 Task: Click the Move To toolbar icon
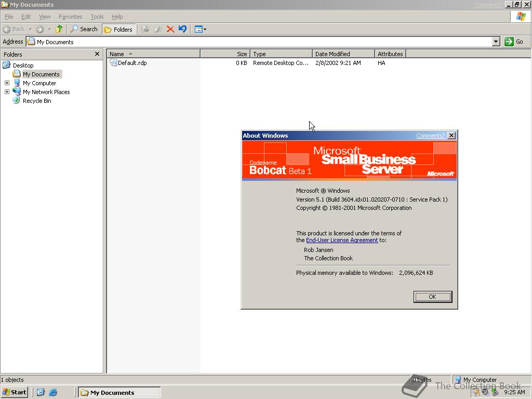[x=145, y=29]
